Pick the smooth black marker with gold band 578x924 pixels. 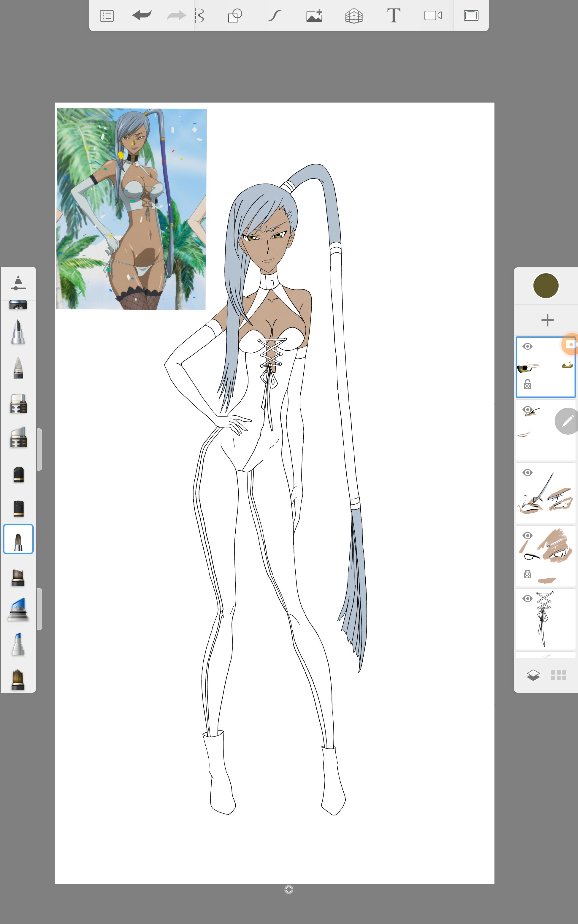coord(18,475)
